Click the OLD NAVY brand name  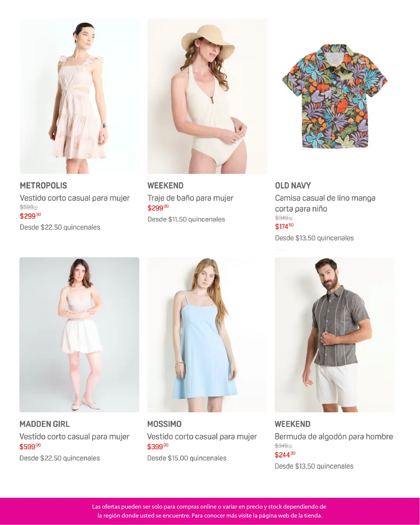click(293, 186)
